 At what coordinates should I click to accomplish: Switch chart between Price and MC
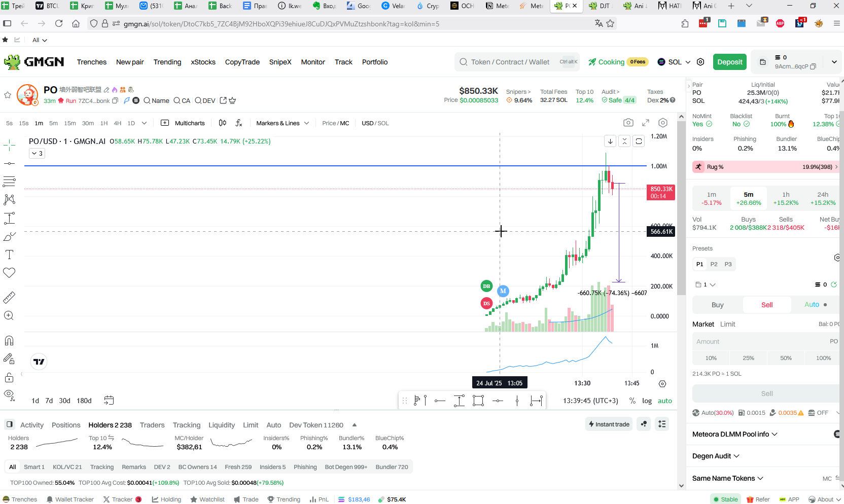335,123
